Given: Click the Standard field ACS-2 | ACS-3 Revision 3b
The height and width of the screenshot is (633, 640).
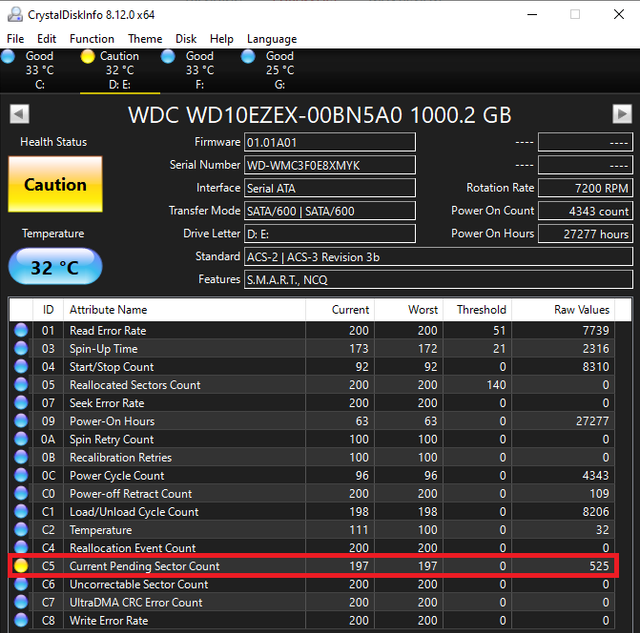Looking at the screenshot, I should [x=438, y=257].
